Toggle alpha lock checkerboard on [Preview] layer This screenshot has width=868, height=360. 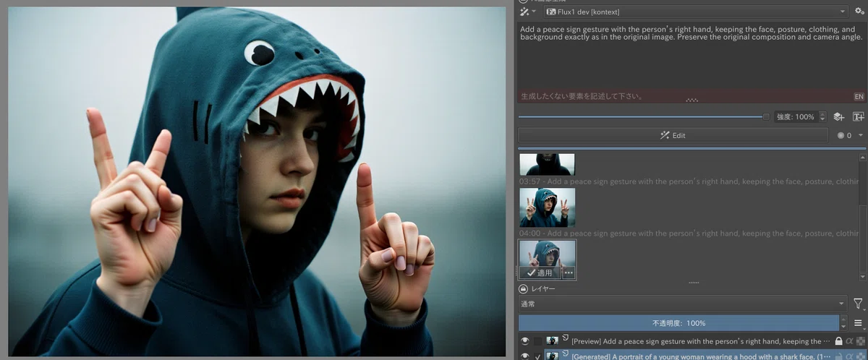pyautogui.click(x=860, y=341)
